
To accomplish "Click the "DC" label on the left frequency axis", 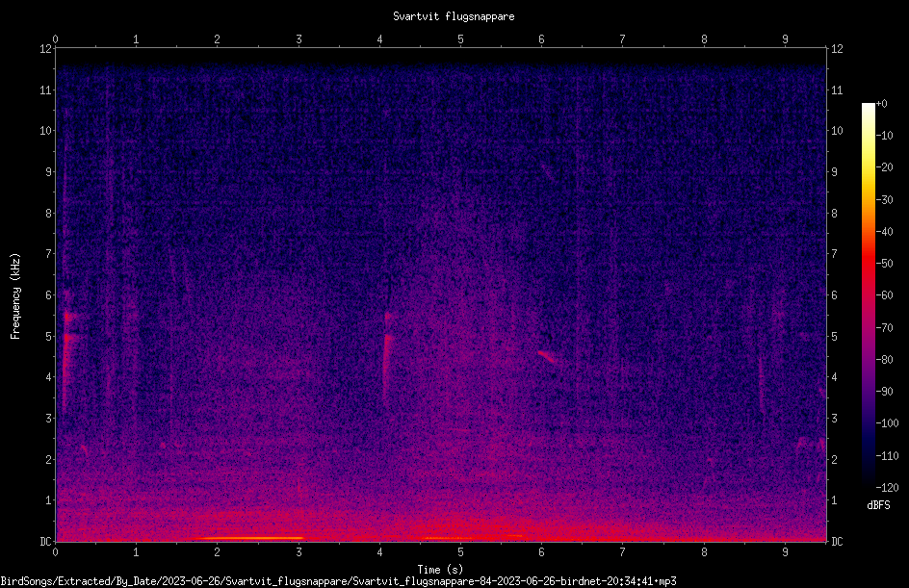I will tap(45, 542).
